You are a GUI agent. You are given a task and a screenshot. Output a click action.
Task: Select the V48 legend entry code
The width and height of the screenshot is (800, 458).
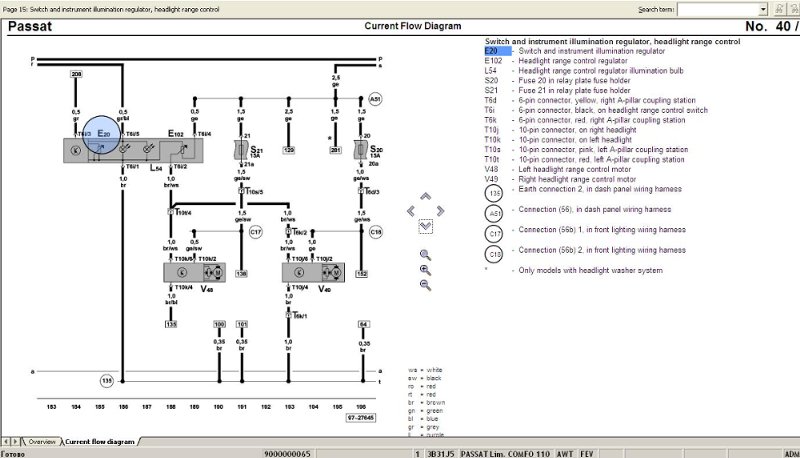491,169
